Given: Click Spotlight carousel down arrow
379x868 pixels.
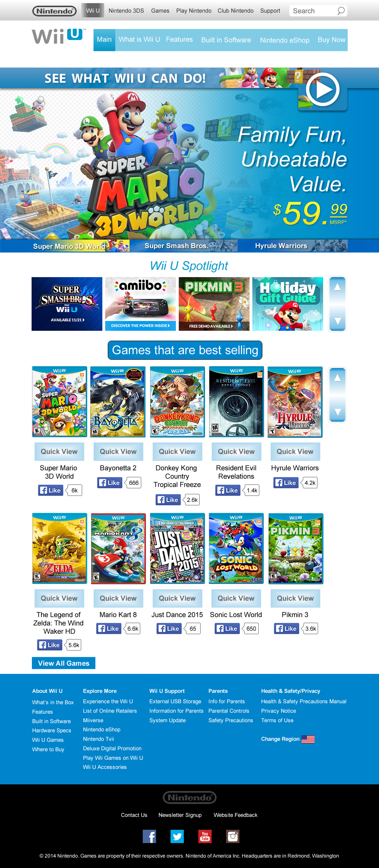Looking at the screenshot, I should tap(337, 321).
